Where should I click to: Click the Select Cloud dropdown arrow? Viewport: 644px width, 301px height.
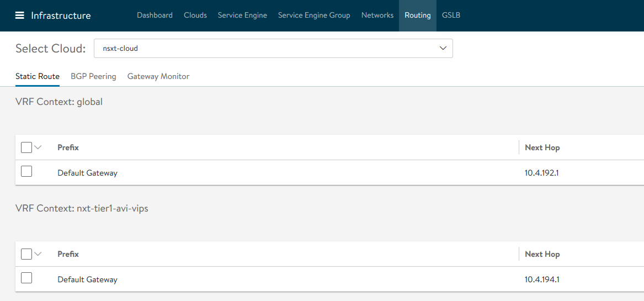point(443,49)
